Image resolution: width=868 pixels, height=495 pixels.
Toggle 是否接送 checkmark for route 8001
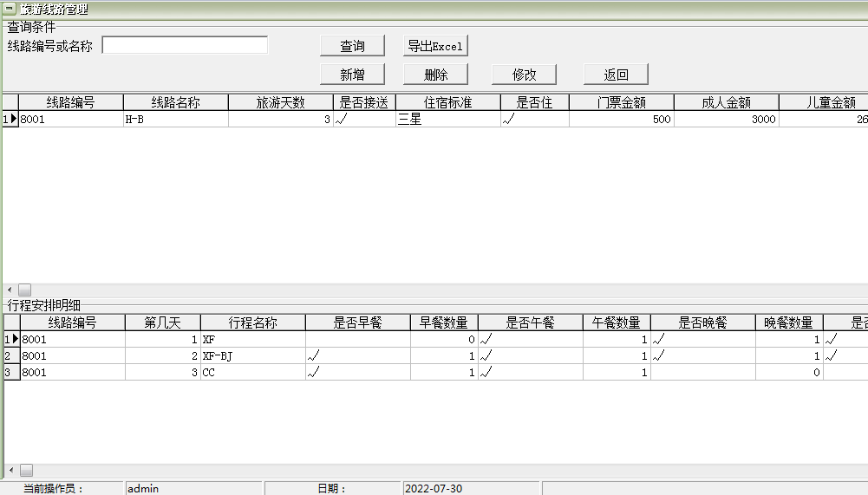click(x=342, y=119)
